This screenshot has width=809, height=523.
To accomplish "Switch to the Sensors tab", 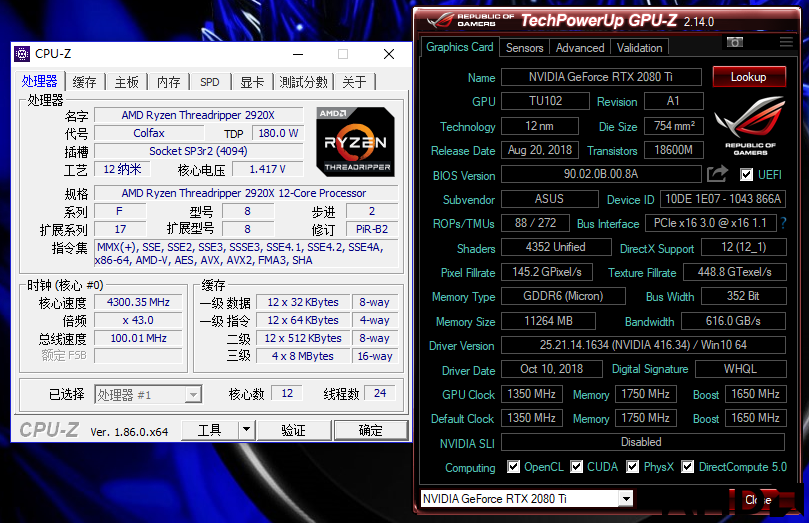I will (524, 48).
